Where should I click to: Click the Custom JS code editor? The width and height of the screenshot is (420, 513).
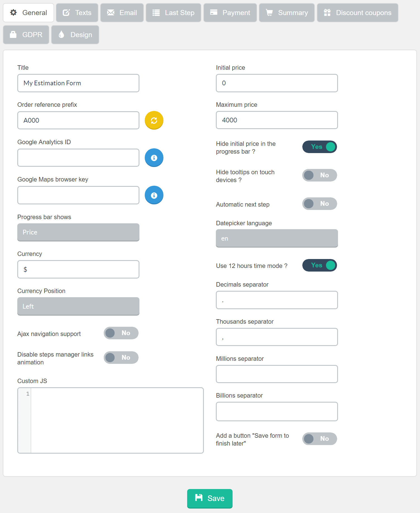(117, 418)
